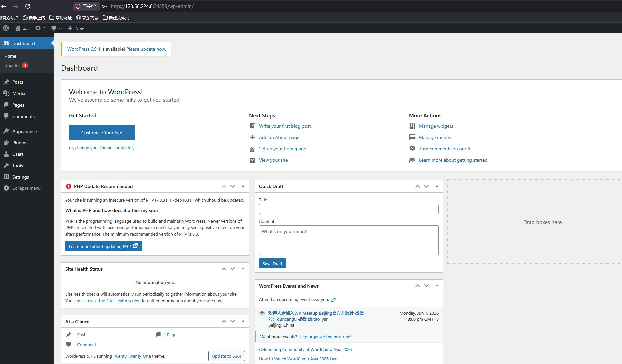Open the 京东商城 bookmark

[87, 18]
